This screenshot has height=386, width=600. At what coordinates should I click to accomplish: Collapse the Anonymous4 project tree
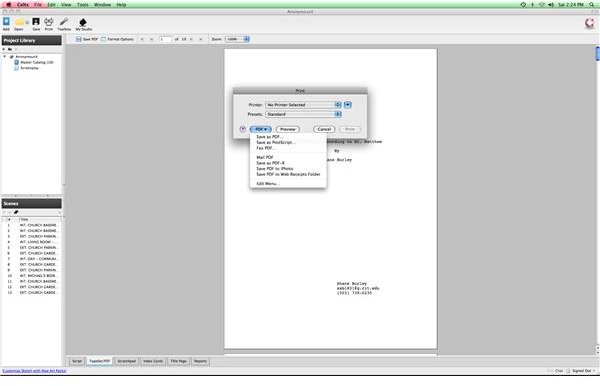pos(5,57)
